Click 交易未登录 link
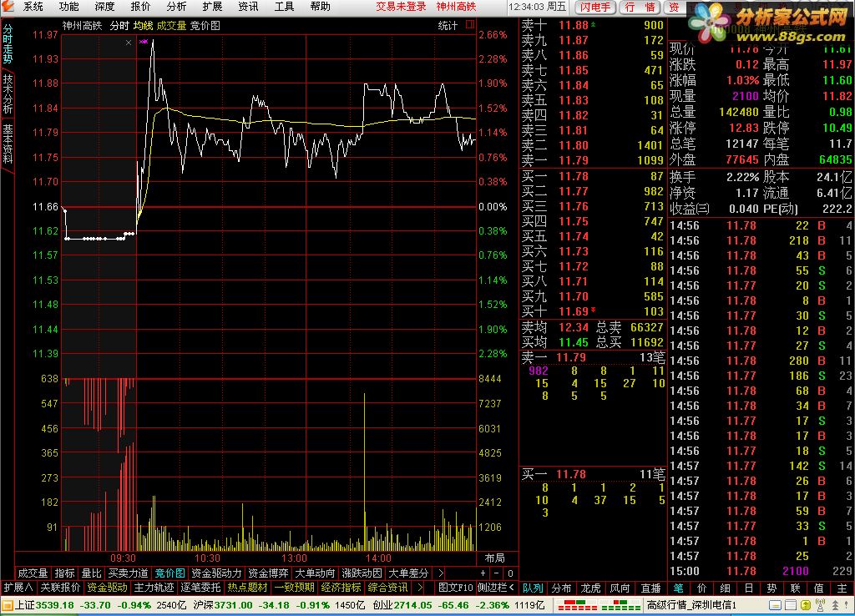Screen dimensions: 855x616 coord(401,7)
